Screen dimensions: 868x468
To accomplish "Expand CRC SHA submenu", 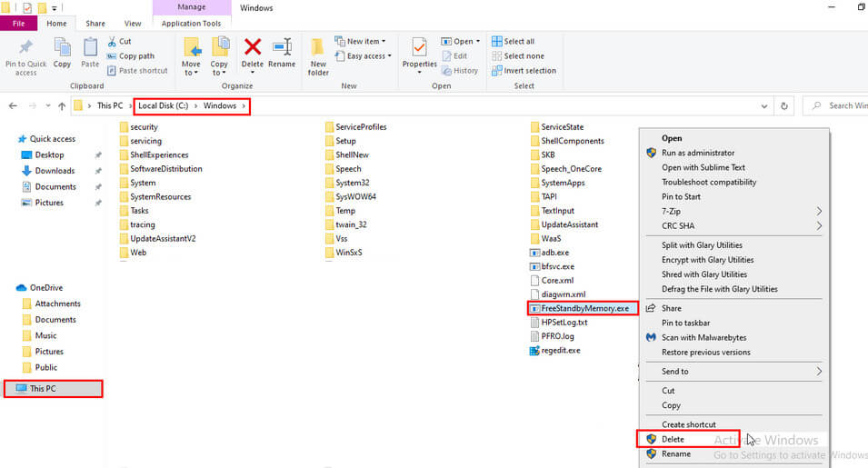I will coord(819,225).
